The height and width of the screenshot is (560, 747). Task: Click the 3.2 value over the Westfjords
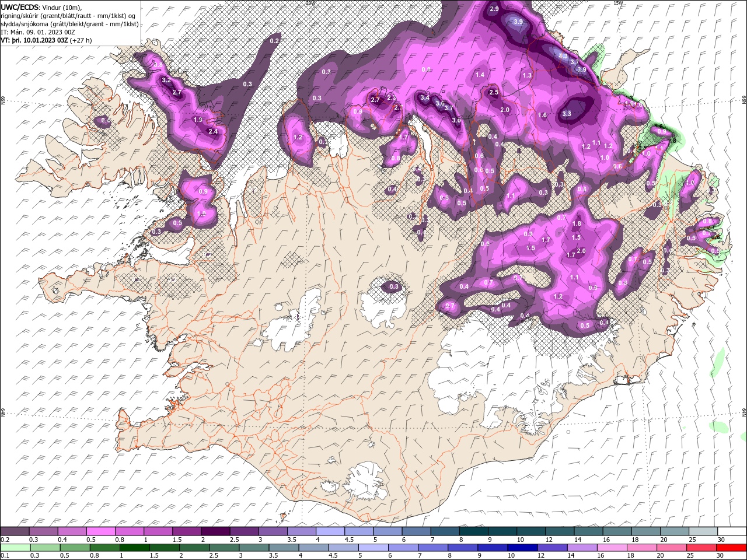[166, 80]
